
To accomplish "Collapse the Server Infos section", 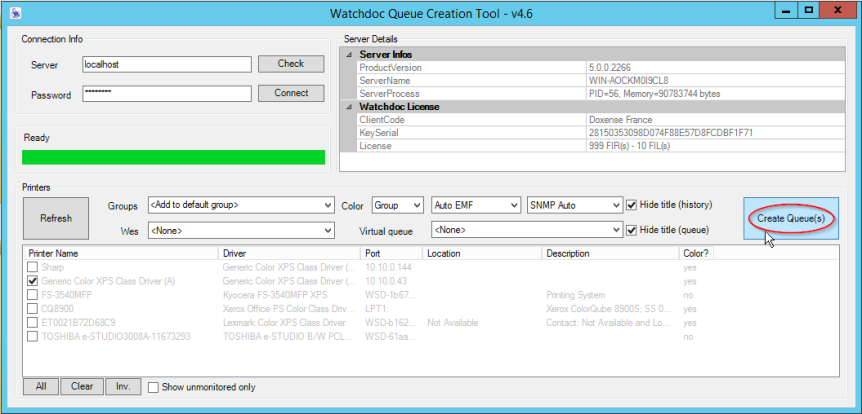I will (x=349, y=54).
